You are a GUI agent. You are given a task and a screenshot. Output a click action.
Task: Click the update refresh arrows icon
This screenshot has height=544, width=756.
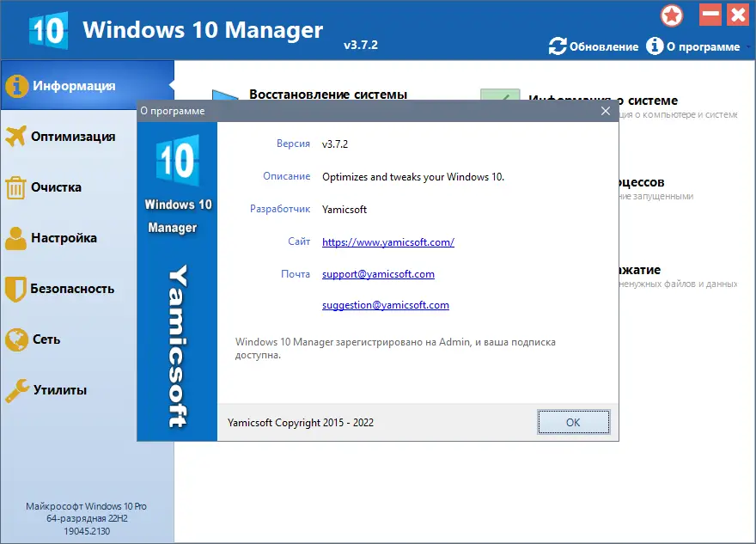pyautogui.click(x=558, y=46)
